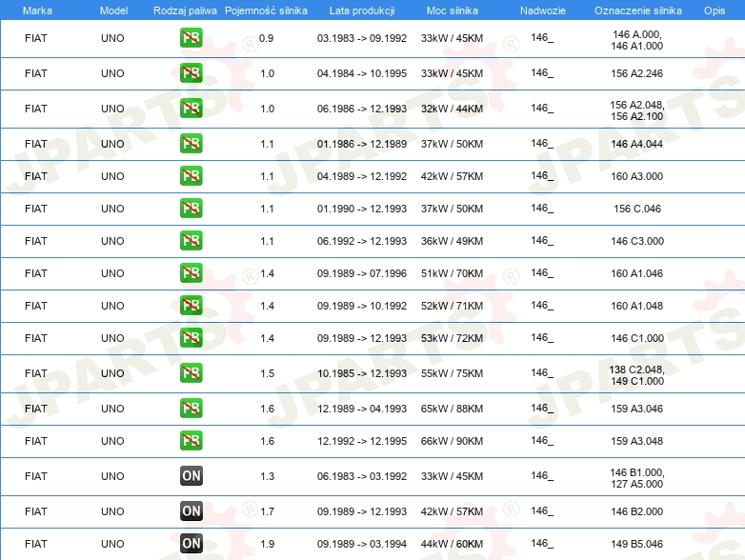Click production years 09.1989 -> 07.1996
Screen dimensions: 745x560
[362, 273]
